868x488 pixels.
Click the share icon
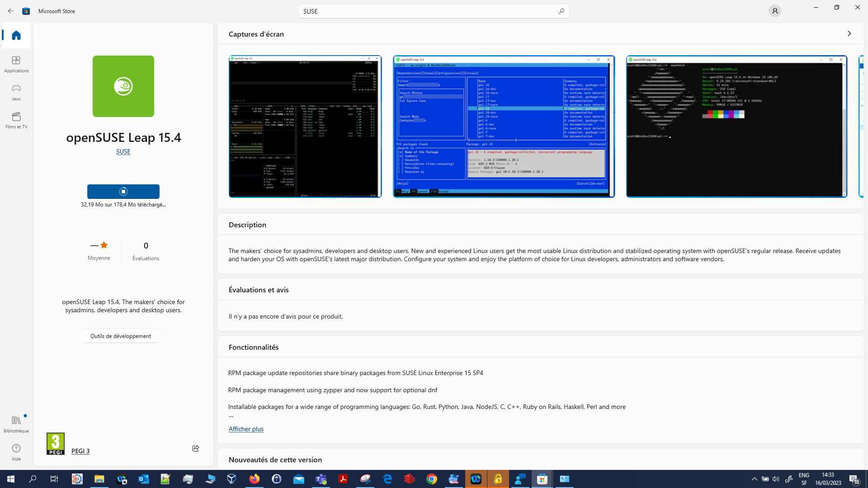coord(196,448)
